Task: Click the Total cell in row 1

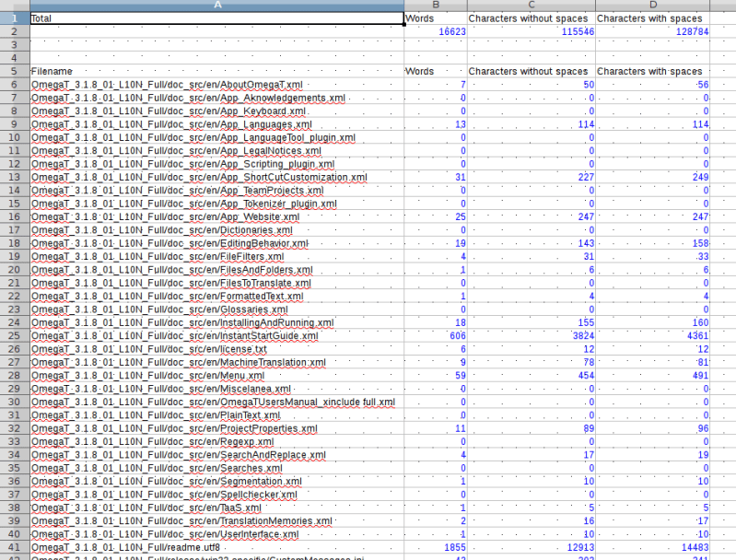Action: point(216,18)
